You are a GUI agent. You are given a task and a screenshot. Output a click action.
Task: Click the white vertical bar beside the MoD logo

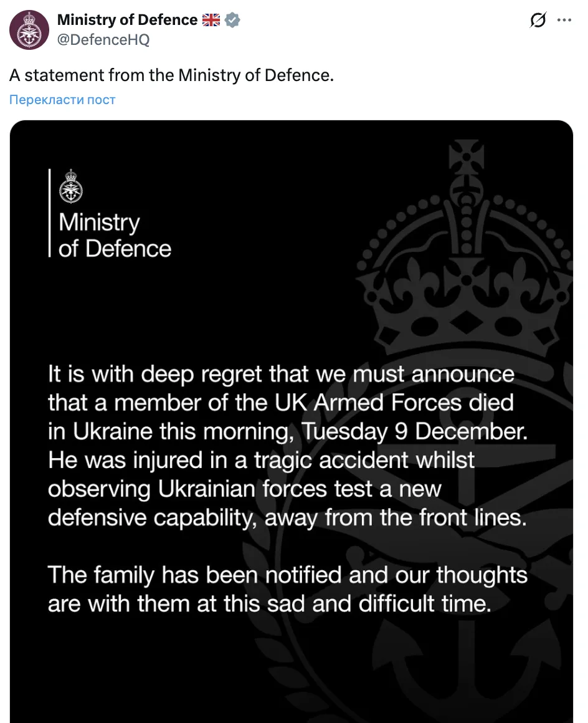click(x=50, y=212)
